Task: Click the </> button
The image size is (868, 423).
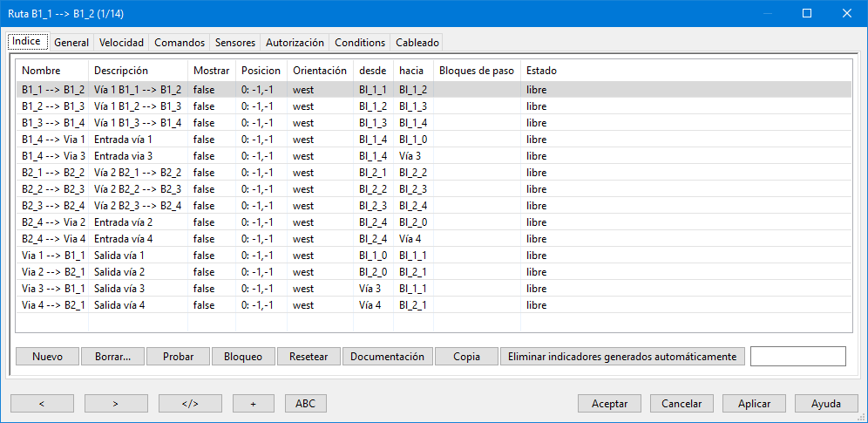Action: [190, 404]
